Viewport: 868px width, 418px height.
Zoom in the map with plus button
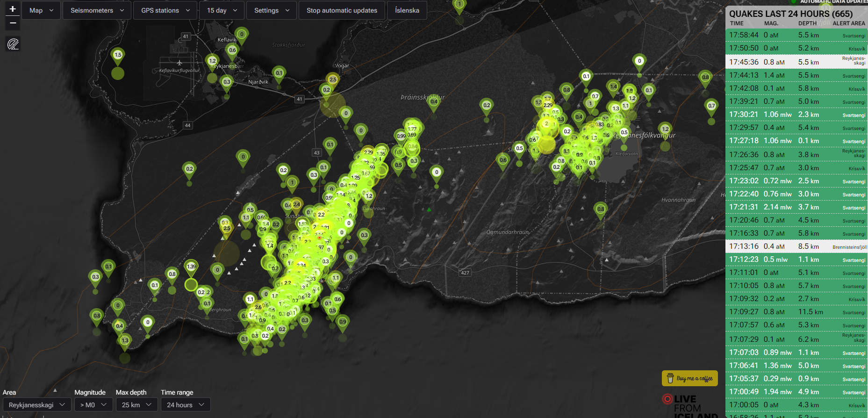(x=13, y=9)
